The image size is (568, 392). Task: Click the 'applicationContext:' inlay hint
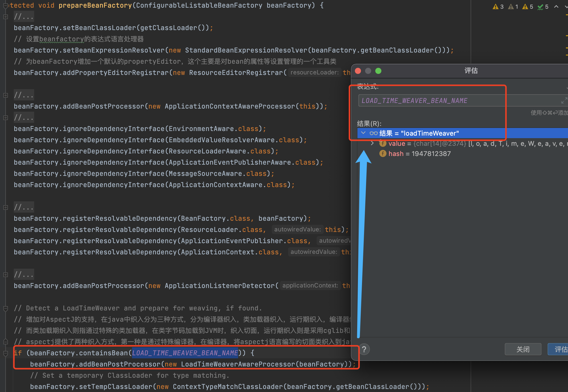pyautogui.click(x=310, y=285)
